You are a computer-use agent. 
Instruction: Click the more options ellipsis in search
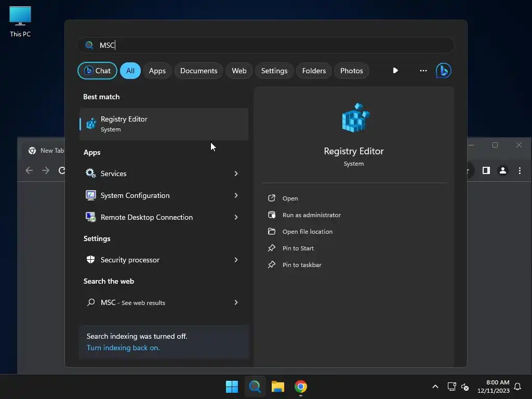pos(423,71)
